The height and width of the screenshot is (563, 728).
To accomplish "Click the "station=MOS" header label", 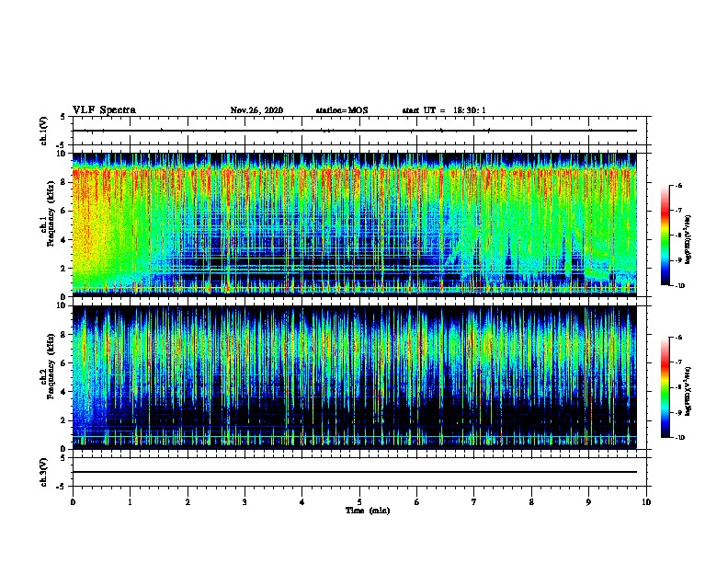I will [x=342, y=110].
